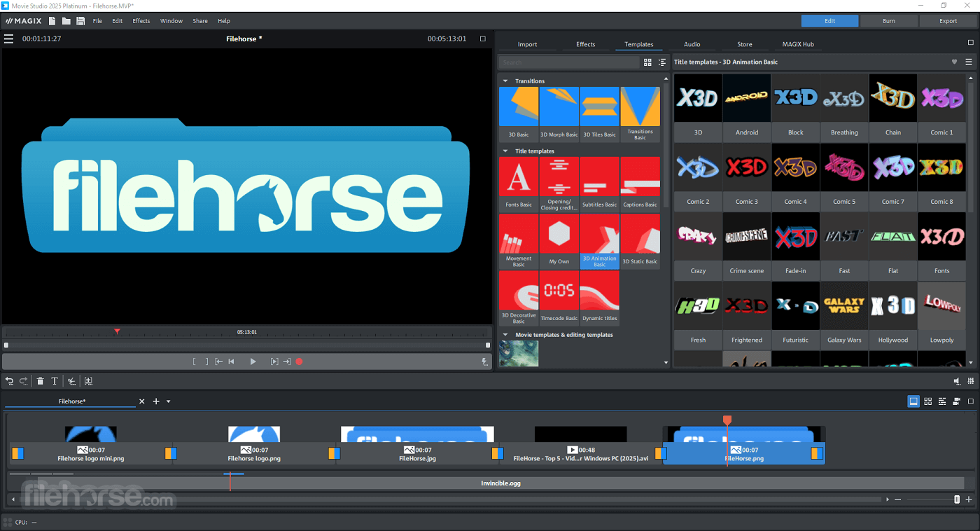The image size is (980, 531).
Task: Zoom out timeline with minus button
Action: pyautogui.click(x=898, y=499)
